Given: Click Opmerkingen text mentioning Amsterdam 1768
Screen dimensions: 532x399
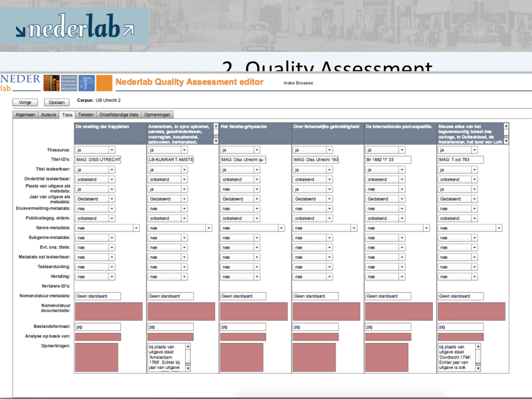Looking at the screenshot, I should click(x=167, y=357).
